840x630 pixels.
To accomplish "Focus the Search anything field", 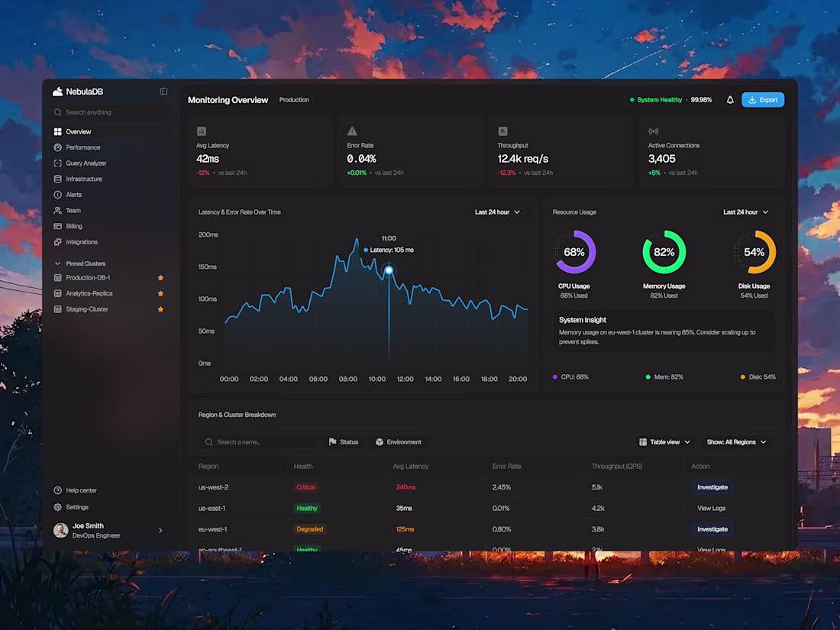I will pos(109,112).
